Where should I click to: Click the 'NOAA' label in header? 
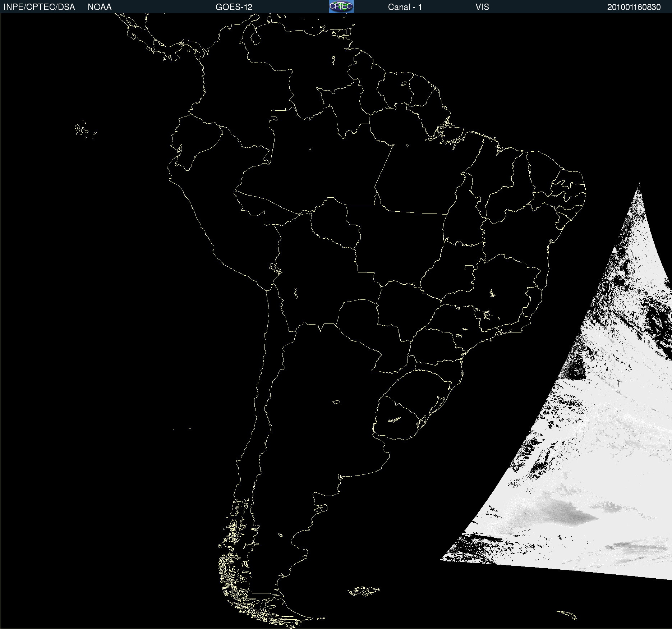pos(100,7)
